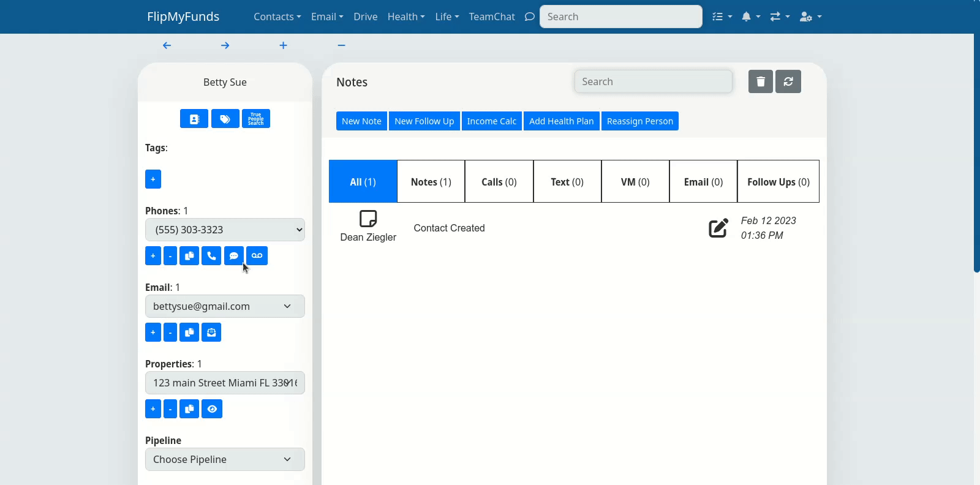The height and width of the screenshot is (485, 980).
Task: Click the Notes search field
Action: tap(653, 81)
